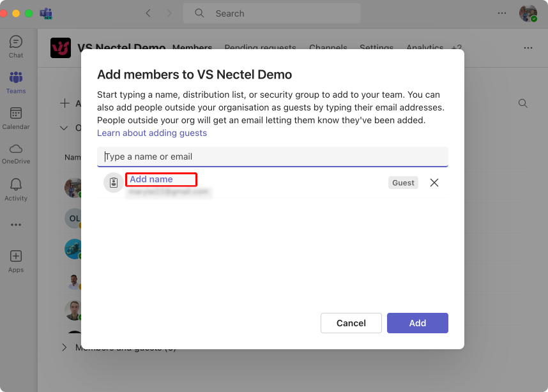
Task: Click Add name for the guest
Action: click(x=151, y=179)
